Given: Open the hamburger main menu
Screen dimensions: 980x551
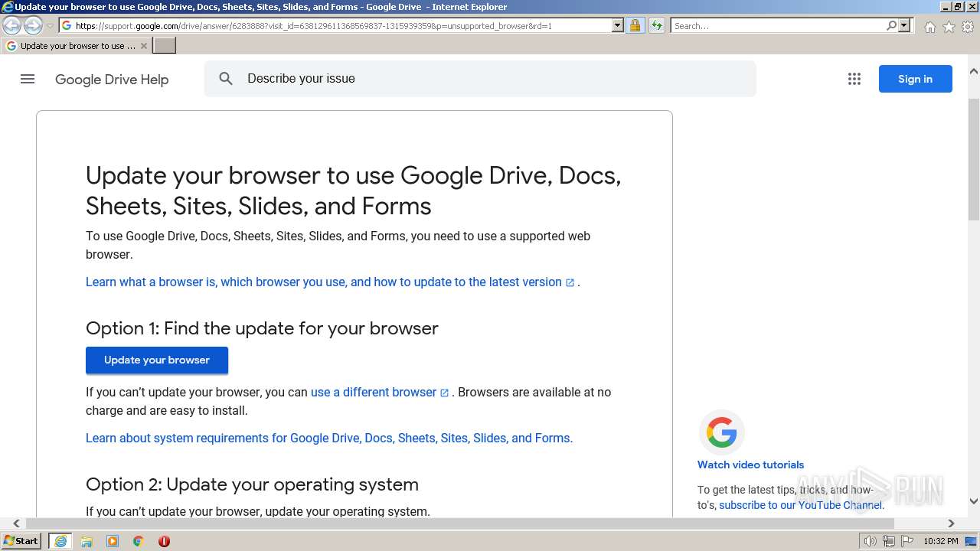Looking at the screenshot, I should point(28,79).
